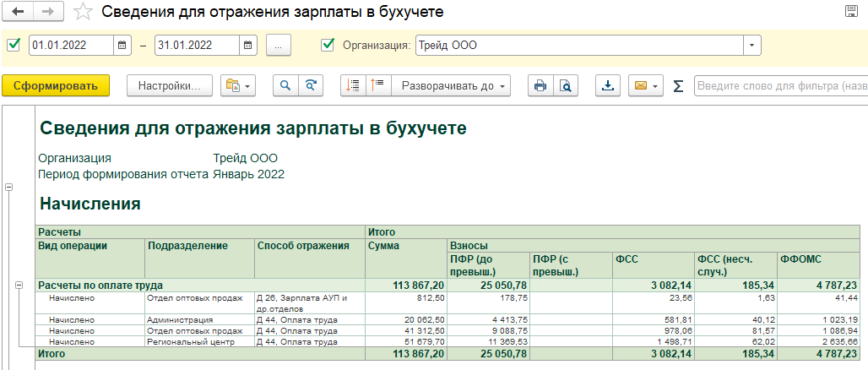Open the Настройки... button
Viewport: 868px width, 370px height.
170,86
